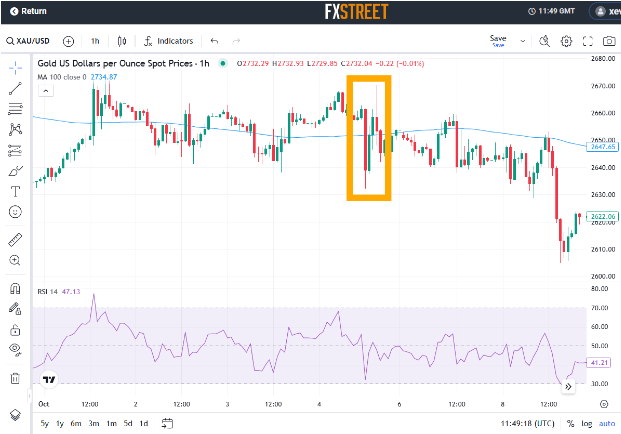This screenshot has height=434, width=621.
Task: Activate the zoom in tool
Action: (x=15, y=260)
